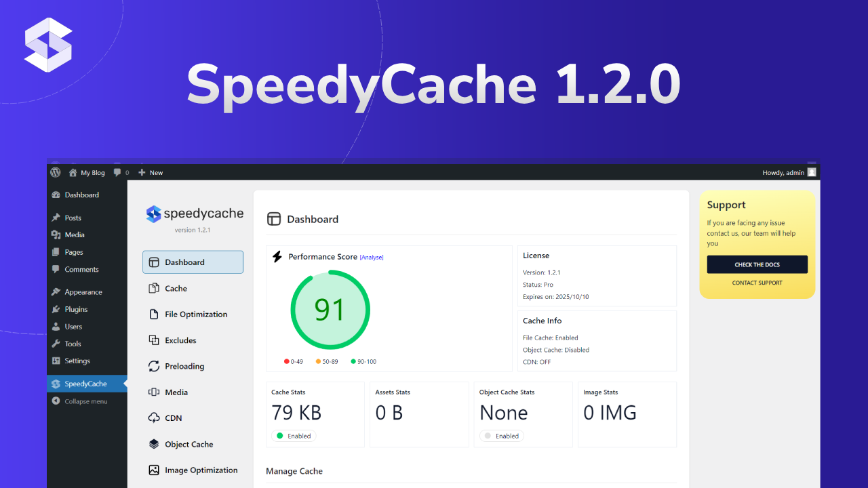Screen dimensions: 868x488
Task: Click the New plus icon in admin bar
Action: coord(142,172)
